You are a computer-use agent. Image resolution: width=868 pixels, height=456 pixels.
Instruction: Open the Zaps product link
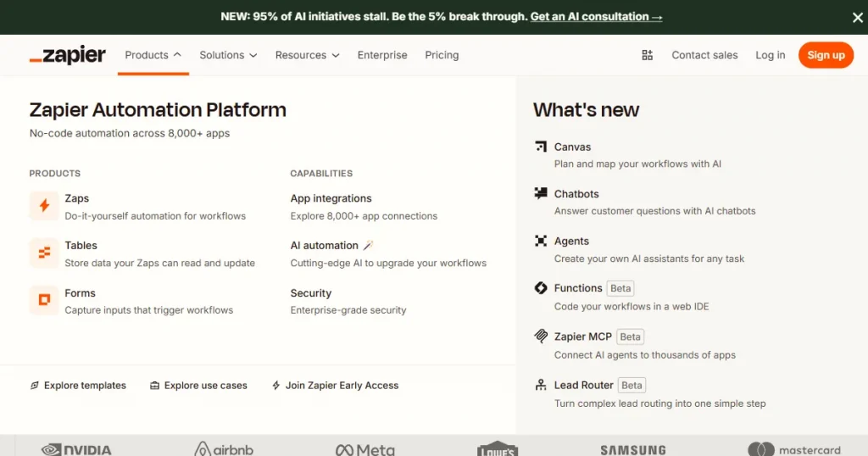tap(77, 198)
